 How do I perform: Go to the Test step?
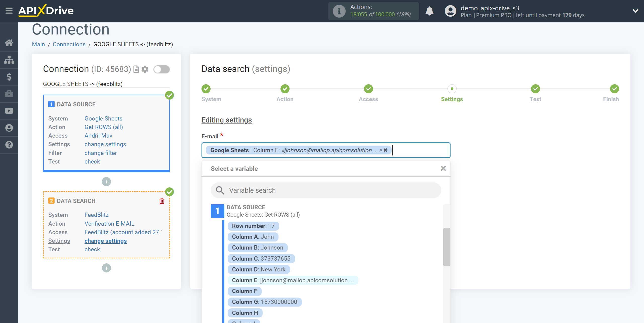click(536, 89)
